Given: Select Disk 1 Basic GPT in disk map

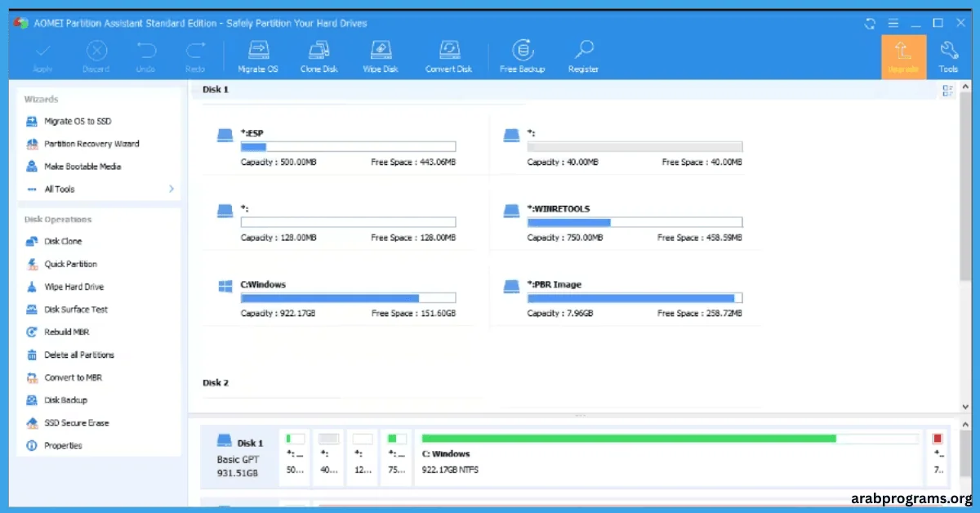Looking at the screenshot, I should click(240, 457).
